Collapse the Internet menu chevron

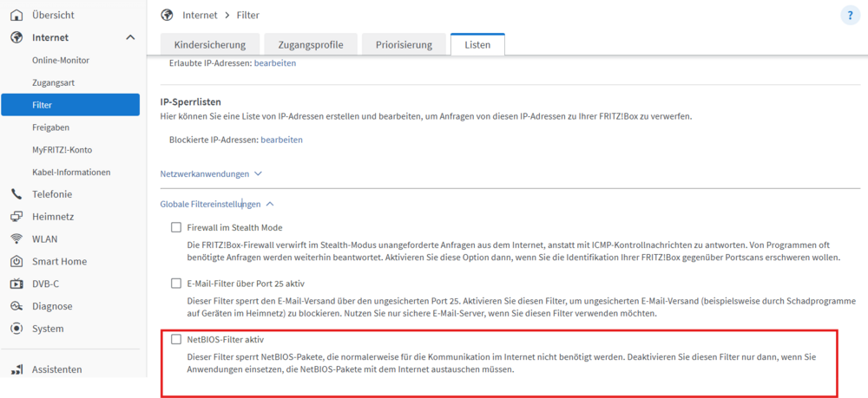pos(131,37)
